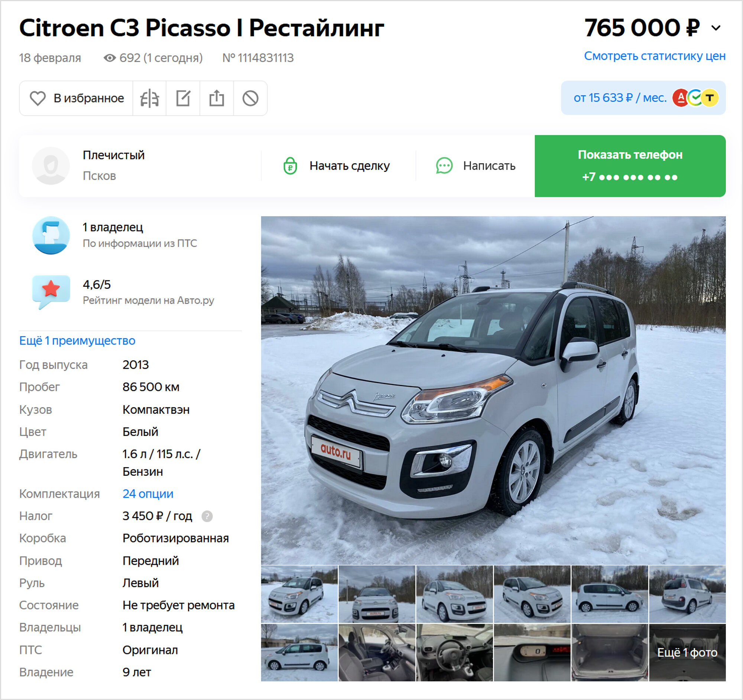The height and width of the screenshot is (700, 743).
Task: Open the 24 опции equipment list
Action: point(148,494)
